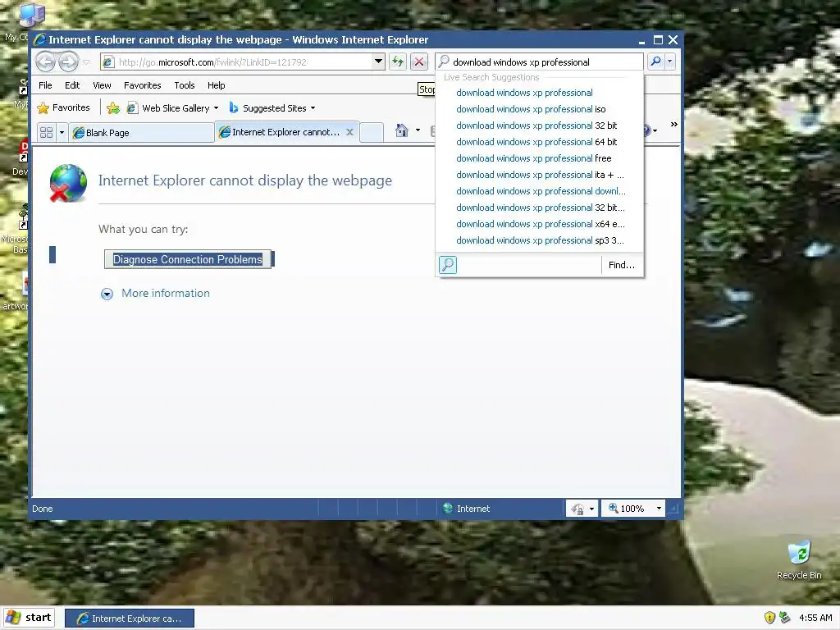
Task: Open the Web Slice Gallery link
Action: click(x=169, y=108)
